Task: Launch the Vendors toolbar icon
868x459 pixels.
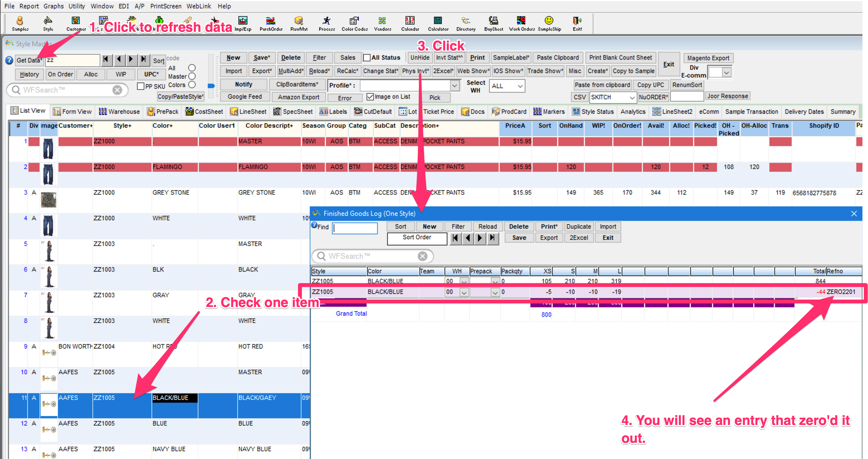Action: (x=382, y=23)
